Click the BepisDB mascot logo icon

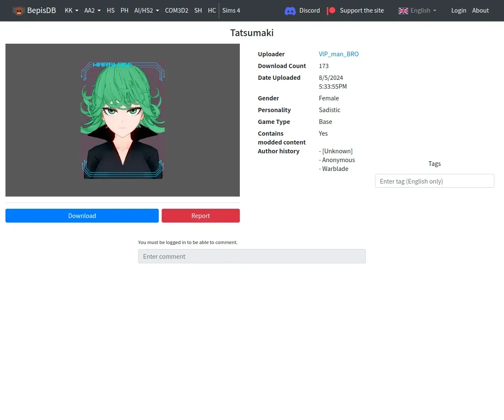coord(18,10)
